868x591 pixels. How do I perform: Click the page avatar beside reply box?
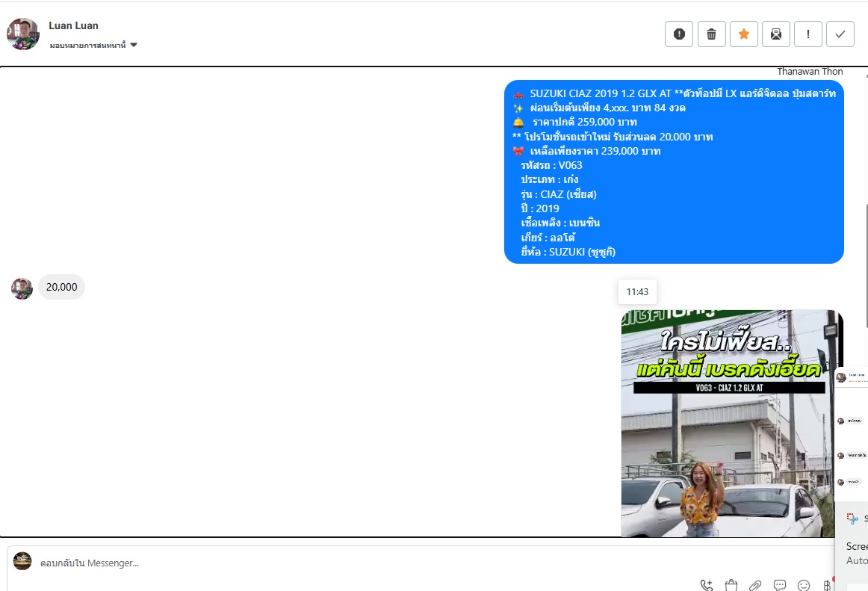click(x=22, y=561)
